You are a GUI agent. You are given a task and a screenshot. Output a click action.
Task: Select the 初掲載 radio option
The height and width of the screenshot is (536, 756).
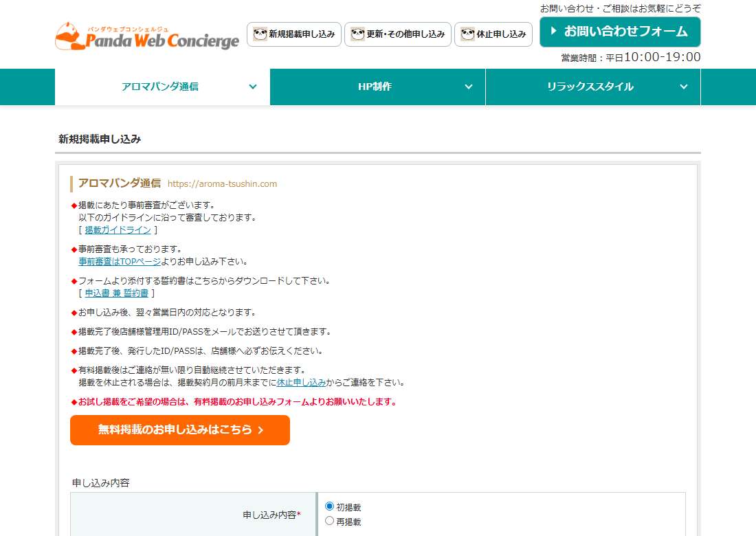(329, 506)
